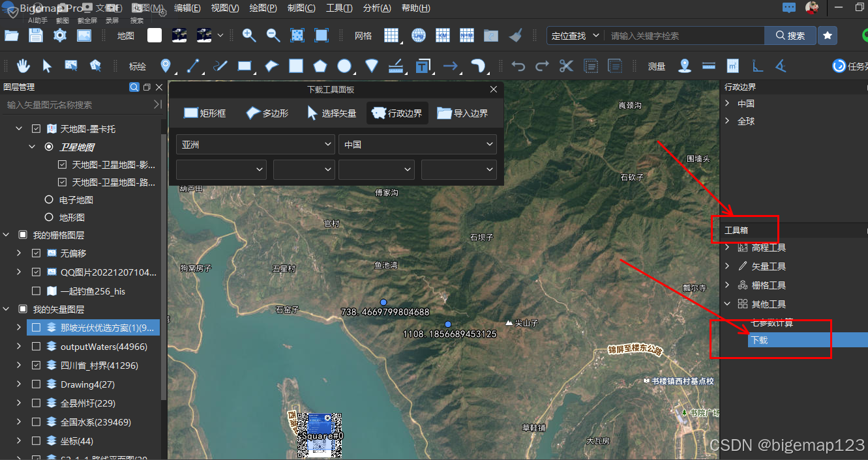
Task: Click the keyword search input field
Action: tap(684, 36)
